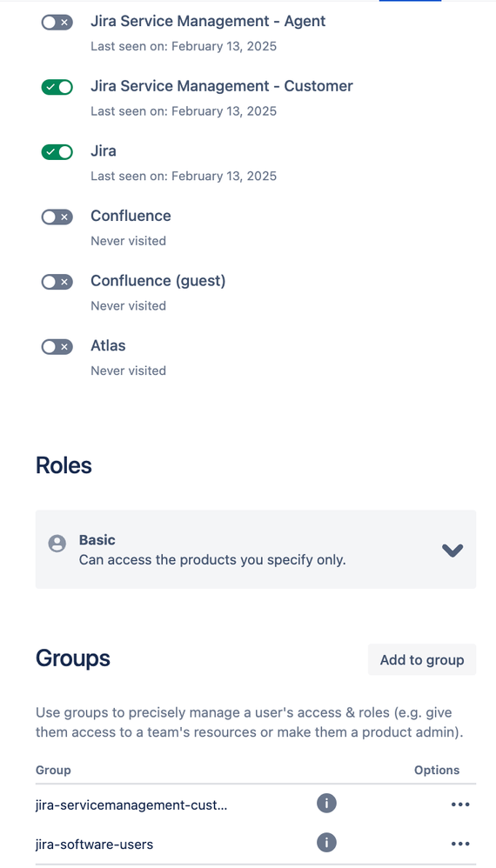The height and width of the screenshot is (868, 496).
Task: Turn off the Jira product access toggle
Action: point(57,151)
